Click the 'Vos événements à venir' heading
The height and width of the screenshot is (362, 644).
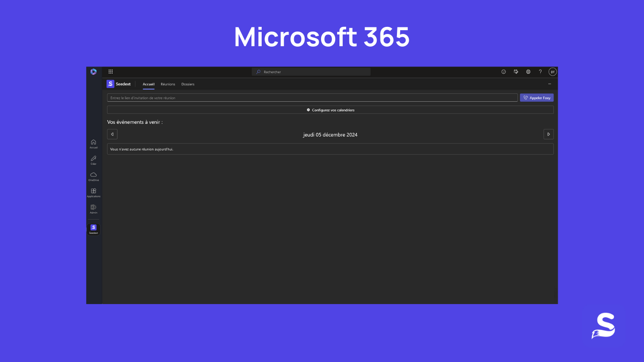tap(135, 122)
